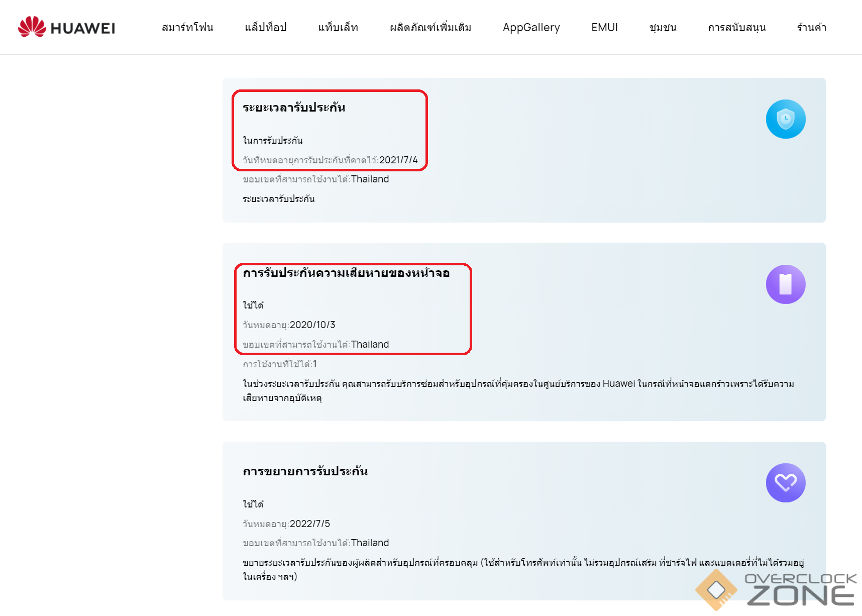
Task: Click the ระยะเวลารับประกัน card heading
Action: pos(294,108)
